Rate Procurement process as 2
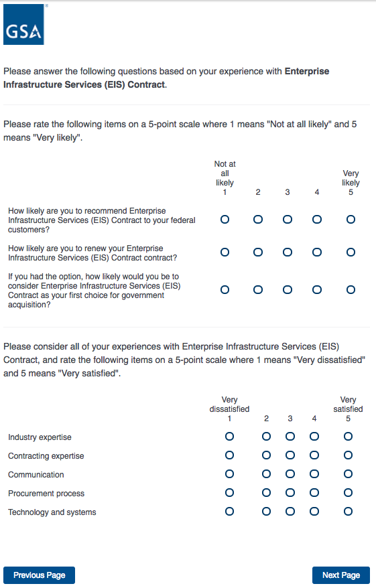Screen dimensions: 376x588 coord(267,493)
